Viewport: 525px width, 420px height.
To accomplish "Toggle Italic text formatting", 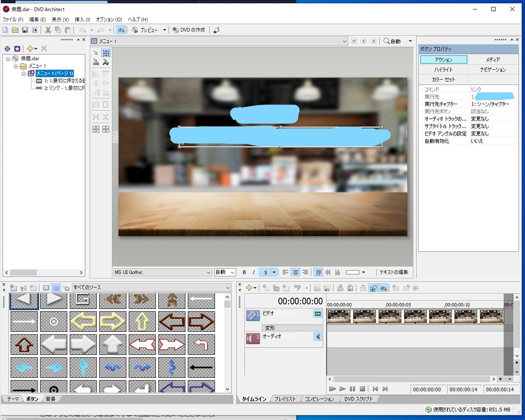I will [x=254, y=272].
